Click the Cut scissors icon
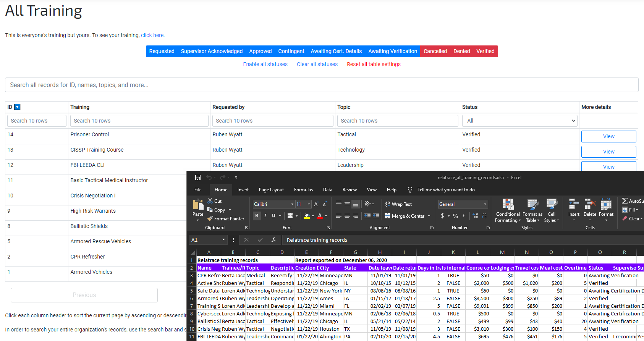This screenshot has width=644, height=341. tap(210, 201)
